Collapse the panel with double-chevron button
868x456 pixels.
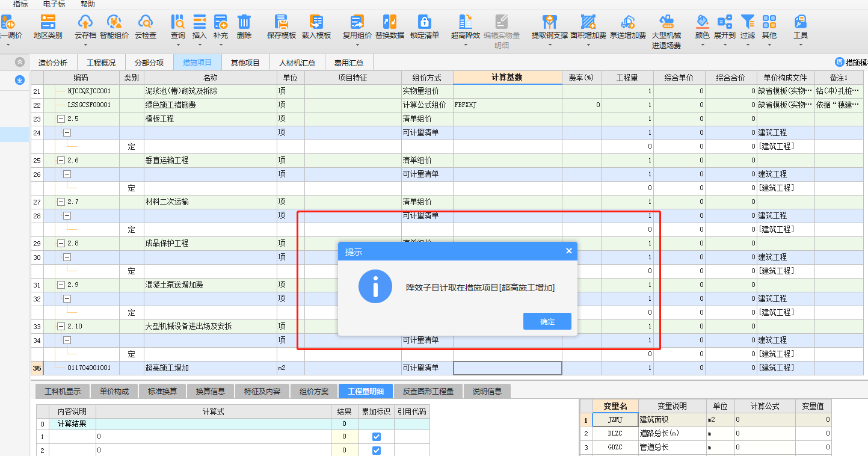(x=20, y=62)
